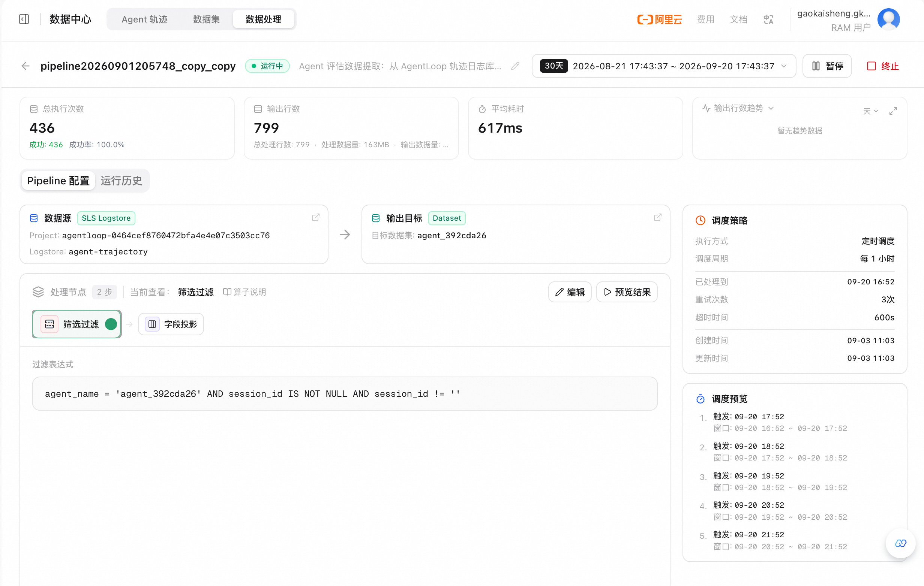Click the schedule preview timer icon
Screen dimensions: 924x586
tap(700, 399)
